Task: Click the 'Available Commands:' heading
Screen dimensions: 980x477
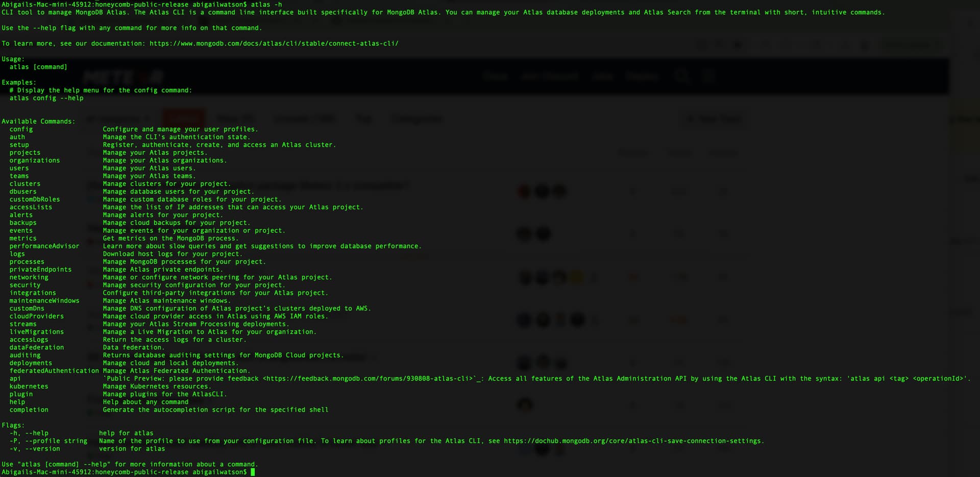Action: pos(38,122)
